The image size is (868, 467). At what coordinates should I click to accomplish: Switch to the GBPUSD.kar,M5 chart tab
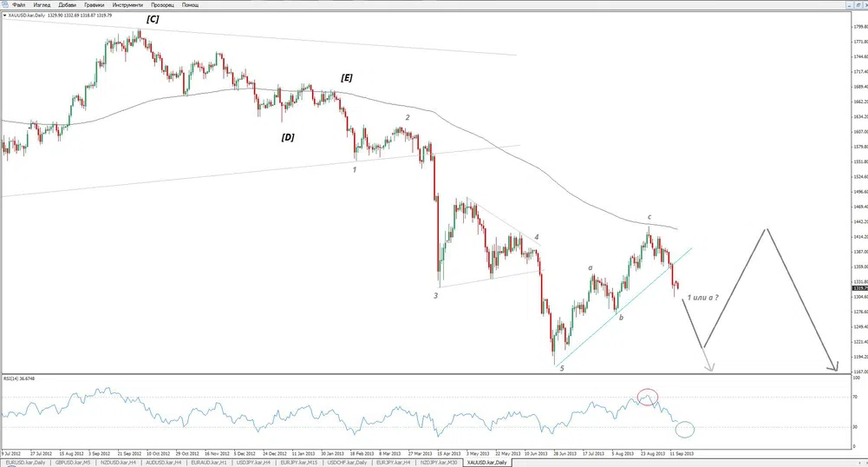coord(73,462)
